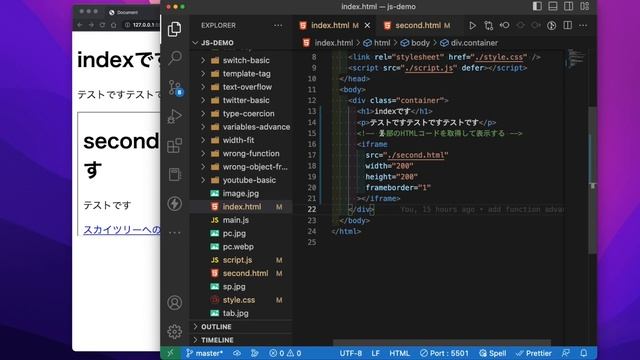Open the lightning bolt activity bar icon
Image resolution: width=640 pixels, height=360 pixels.
tap(175, 203)
